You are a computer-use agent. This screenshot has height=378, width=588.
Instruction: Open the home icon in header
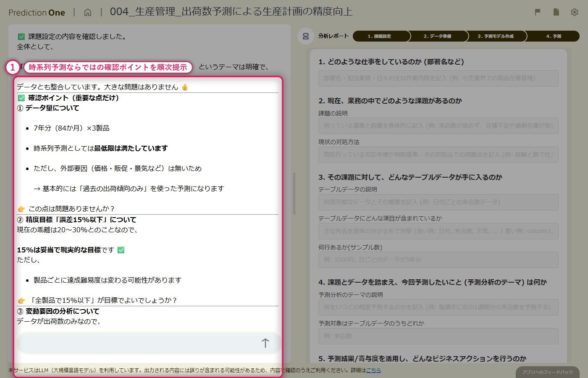(88, 12)
